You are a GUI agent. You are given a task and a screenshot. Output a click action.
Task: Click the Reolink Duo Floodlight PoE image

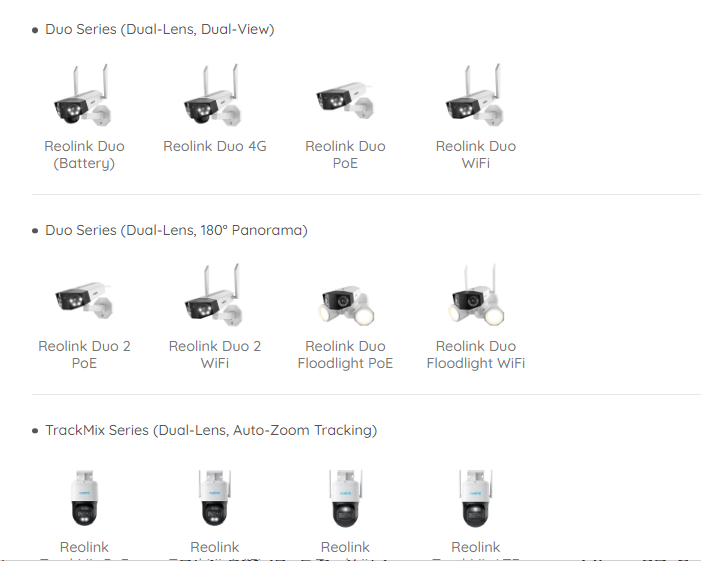tap(345, 305)
